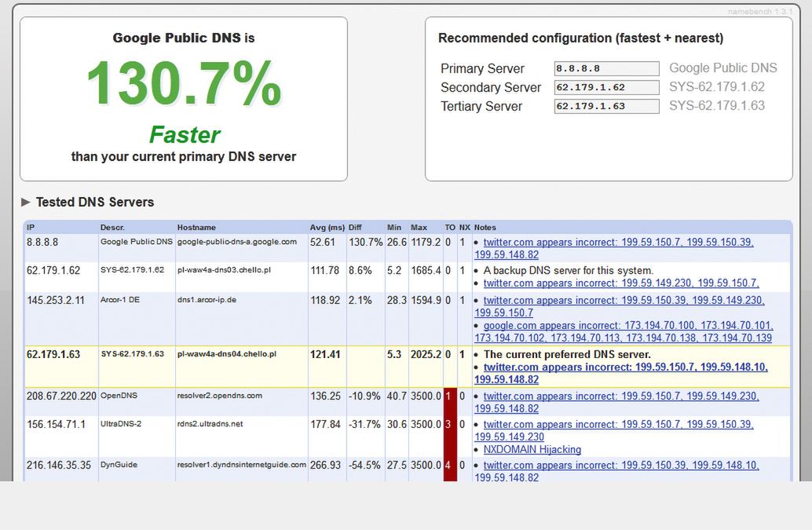Open twitter.com incorrect note for Arcor-1 DE
The height and width of the screenshot is (530, 812).
(x=620, y=306)
